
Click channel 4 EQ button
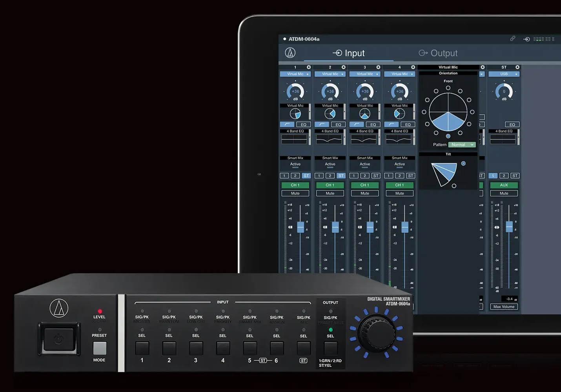(x=408, y=125)
